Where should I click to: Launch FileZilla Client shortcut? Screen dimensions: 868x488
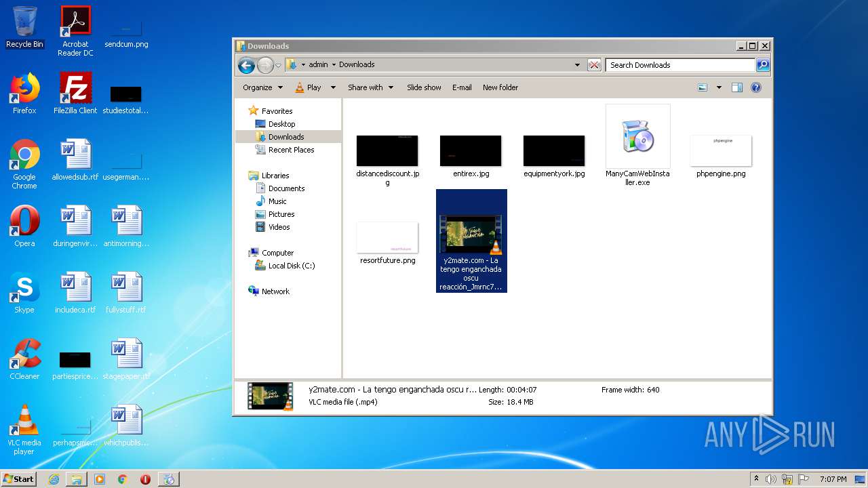75,94
